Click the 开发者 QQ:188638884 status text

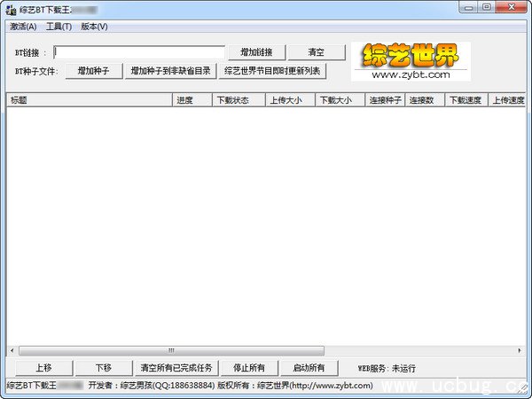[152, 386]
